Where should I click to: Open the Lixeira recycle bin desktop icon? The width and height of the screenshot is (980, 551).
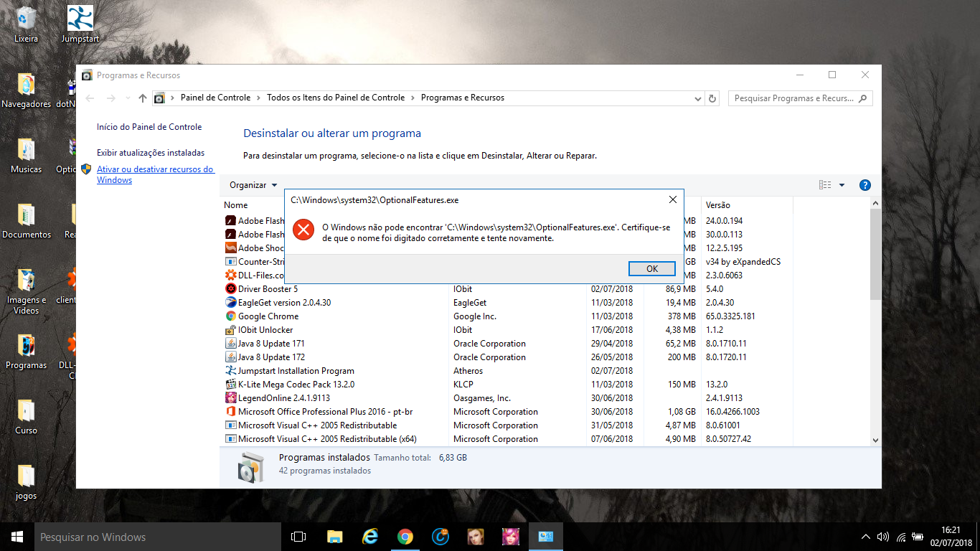point(26,24)
